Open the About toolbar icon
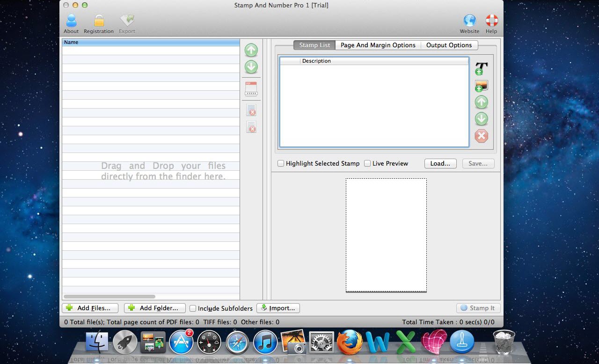The image size is (599, 364). point(71,22)
